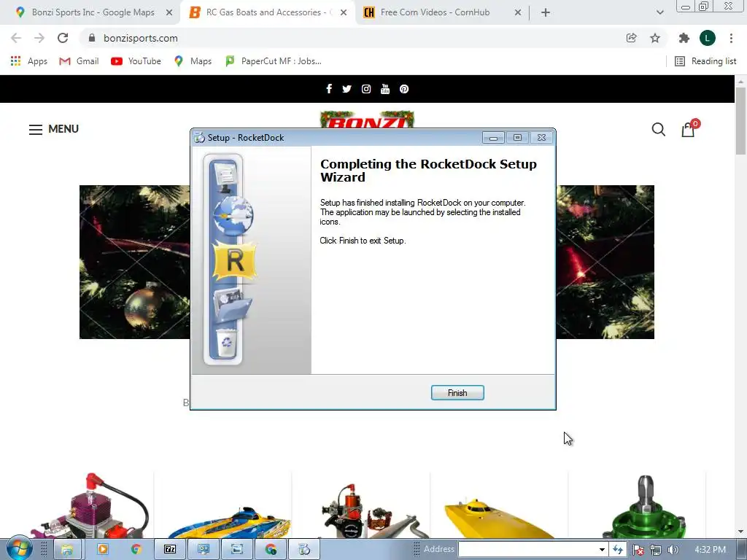The image size is (747, 560).
Task: Click the taskbar Address input field
Action: pos(527,550)
